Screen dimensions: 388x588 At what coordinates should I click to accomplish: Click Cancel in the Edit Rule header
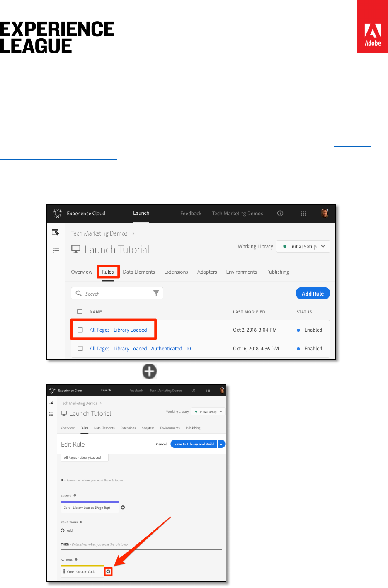pos(161,444)
